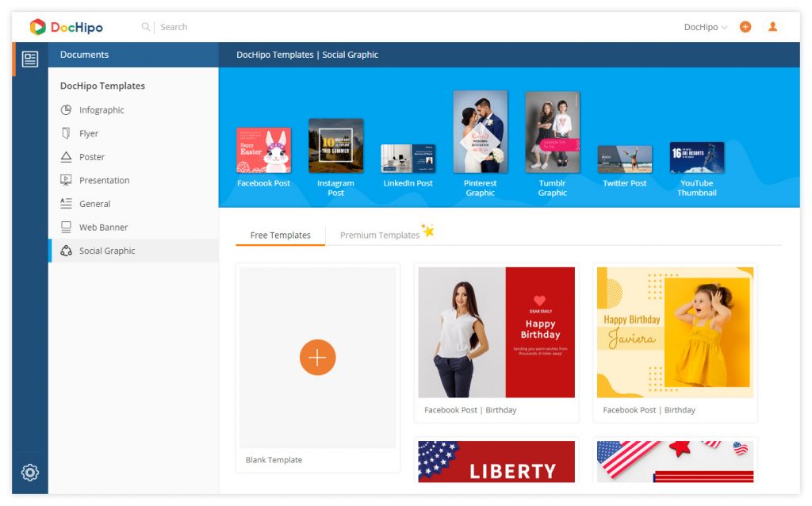Select the Pinterest Graphic wedding thumbnail
812x506 pixels.
pos(480,132)
